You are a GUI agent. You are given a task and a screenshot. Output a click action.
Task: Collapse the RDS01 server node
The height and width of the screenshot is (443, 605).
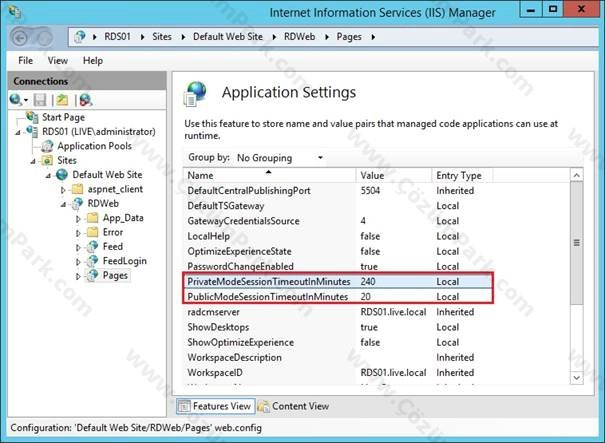coord(18,132)
